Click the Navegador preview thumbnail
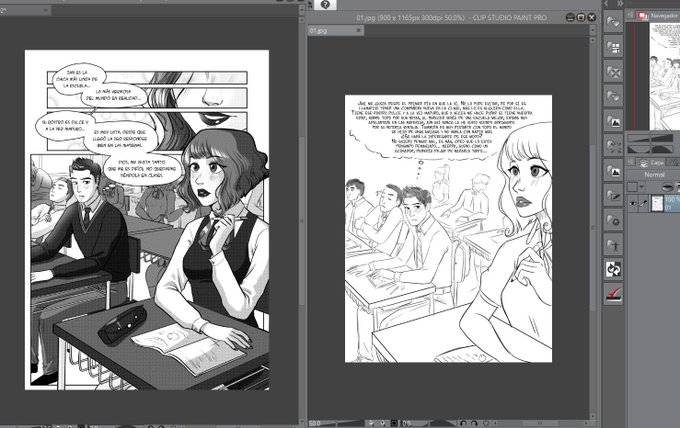The width and height of the screenshot is (680, 428). [x=664, y=75]
